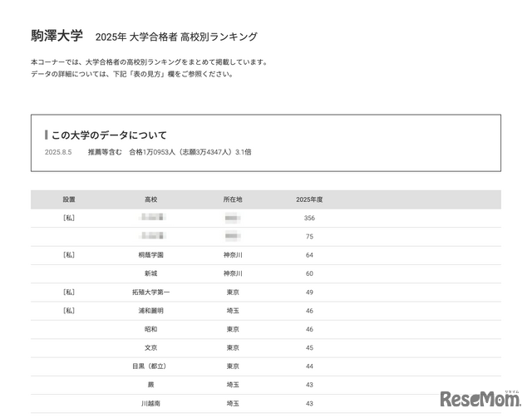Click the 設置 column header

pos(69,199)
